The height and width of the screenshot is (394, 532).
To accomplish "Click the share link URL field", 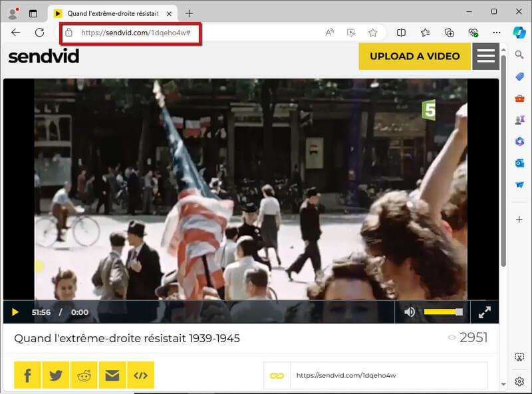I will [x=389, y=375].
